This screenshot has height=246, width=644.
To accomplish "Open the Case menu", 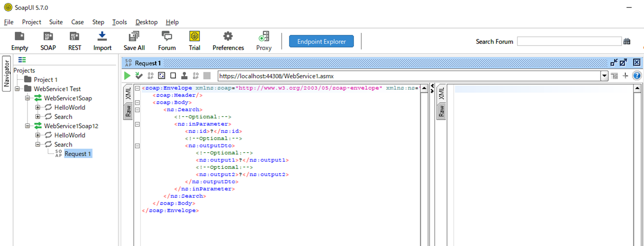I will tap(78, 22).
